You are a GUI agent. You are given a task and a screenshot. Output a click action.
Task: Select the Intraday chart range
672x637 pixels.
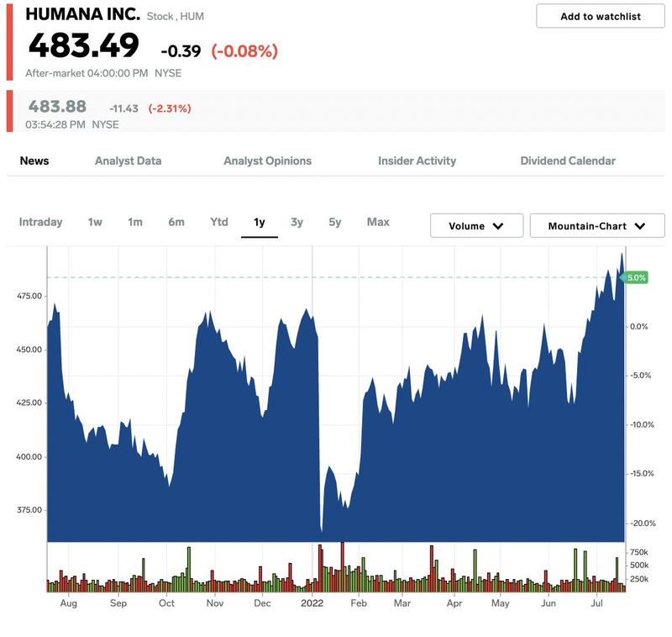(40, 222)
